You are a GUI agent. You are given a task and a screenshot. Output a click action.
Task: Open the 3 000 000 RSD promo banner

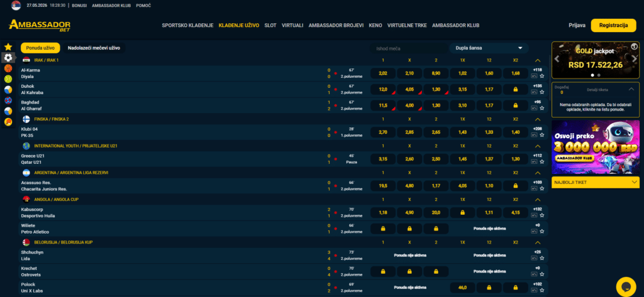click(x=596, y=147)
